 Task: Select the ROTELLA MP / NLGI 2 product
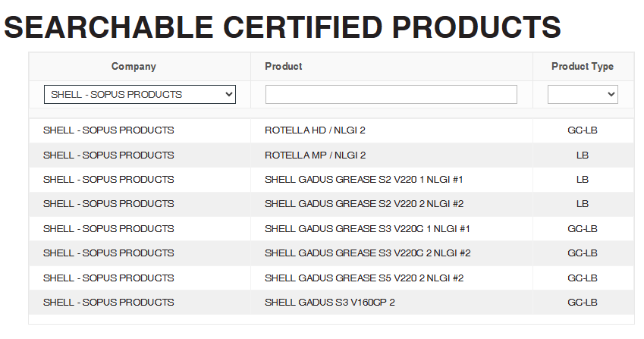click(x=315, y=155)
